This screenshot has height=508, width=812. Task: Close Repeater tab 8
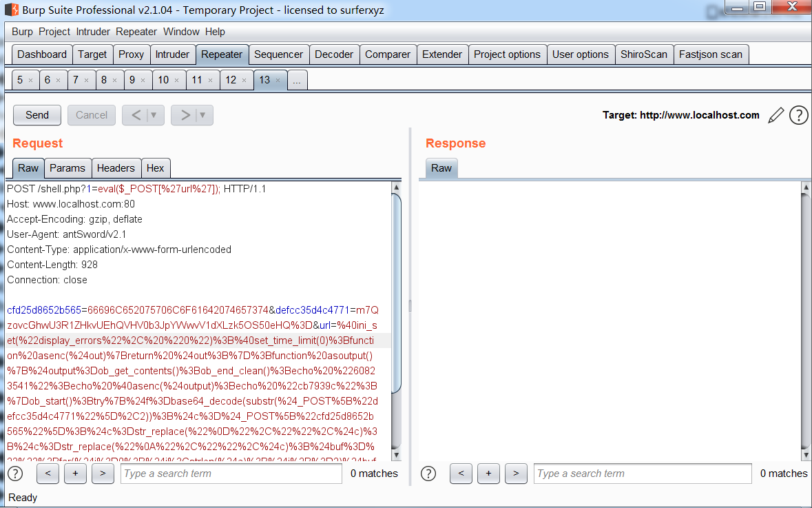[114, 81]
